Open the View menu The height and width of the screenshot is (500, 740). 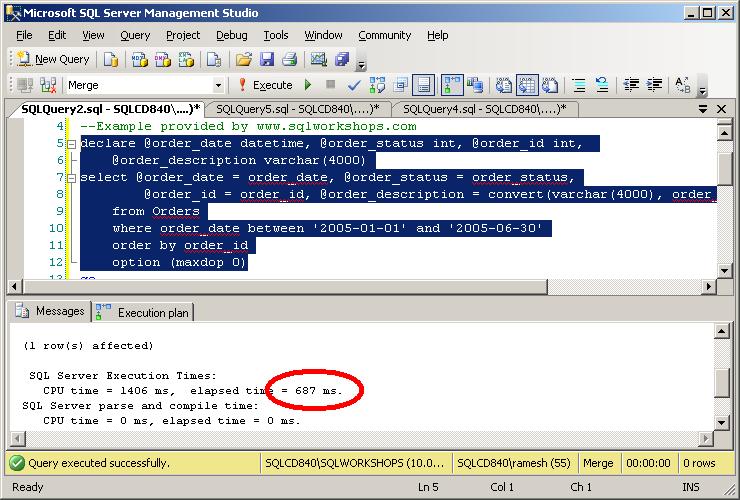(93, 35)
